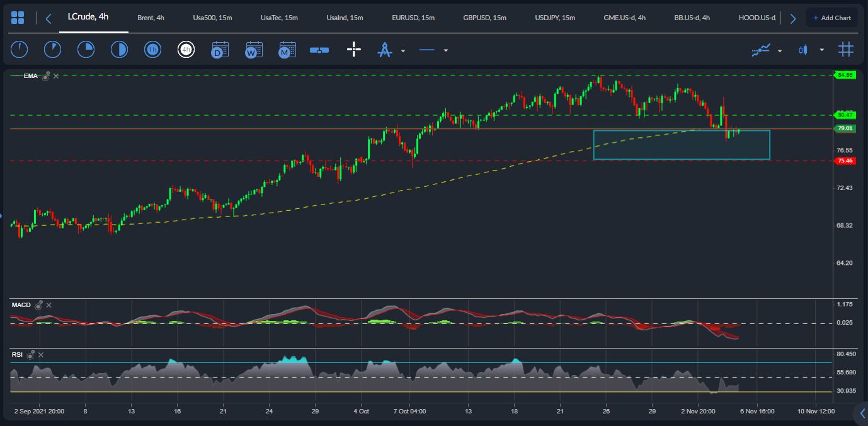Open the candlestick chart type dropdown

pyautogui.click(x=821, y=50)
